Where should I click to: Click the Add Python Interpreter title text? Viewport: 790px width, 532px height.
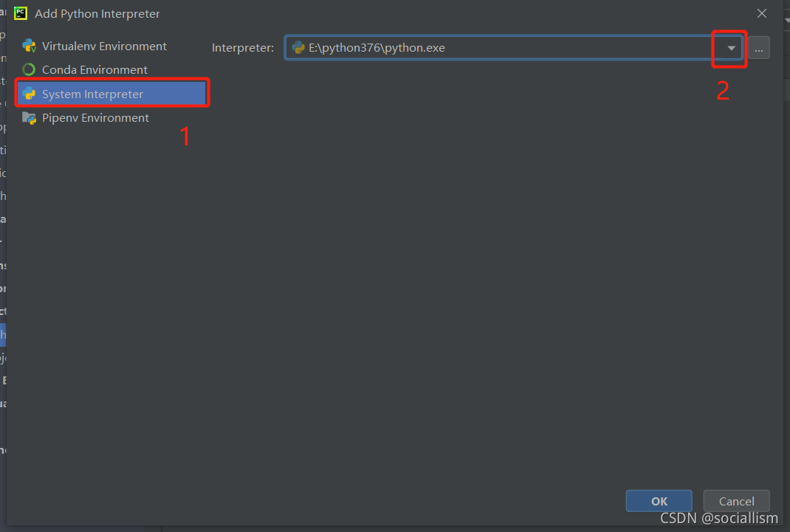click(x=97, y=13)
